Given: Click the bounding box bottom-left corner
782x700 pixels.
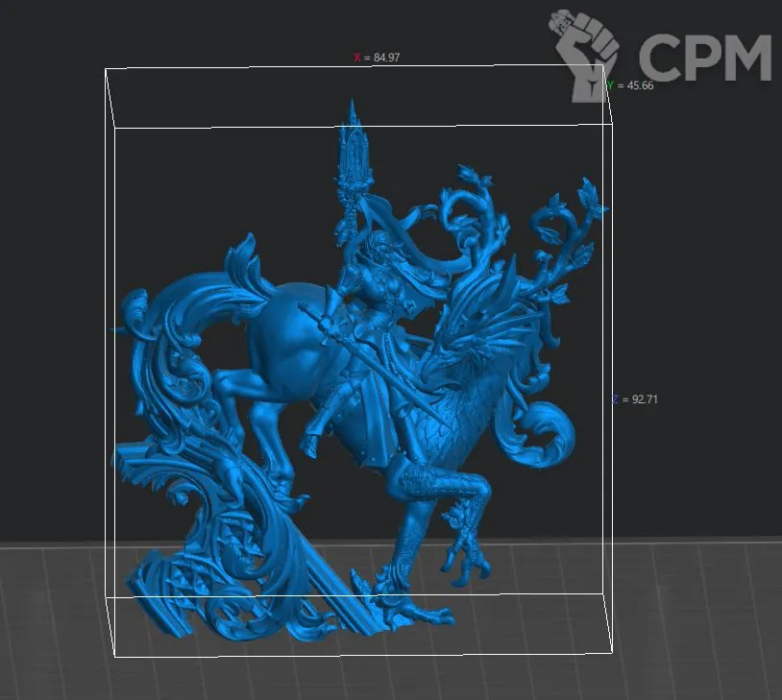Looking at the screenshot, I should pyautogui.click(x=116, y=658).
